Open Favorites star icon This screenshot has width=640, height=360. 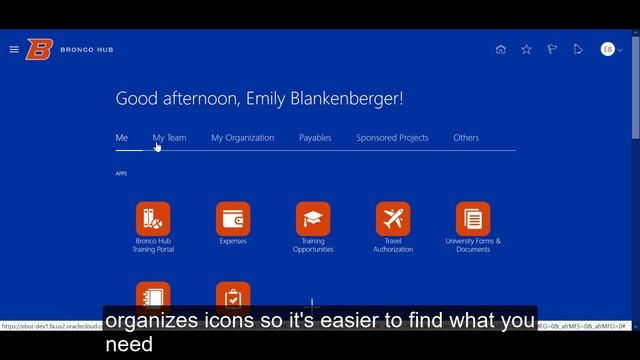pos(527,49)
